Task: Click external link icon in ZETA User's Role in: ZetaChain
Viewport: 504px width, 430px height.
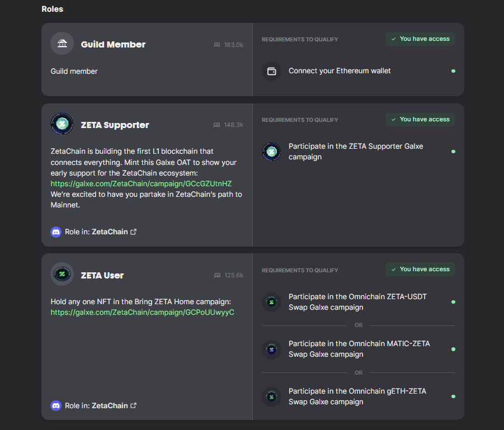Action: tap(133, 405)
